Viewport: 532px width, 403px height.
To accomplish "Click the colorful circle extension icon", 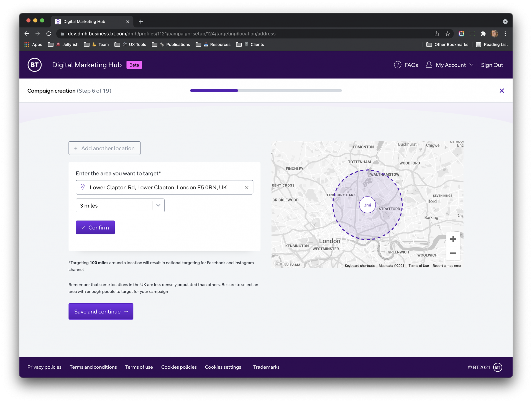I will (x=461, y=34).
